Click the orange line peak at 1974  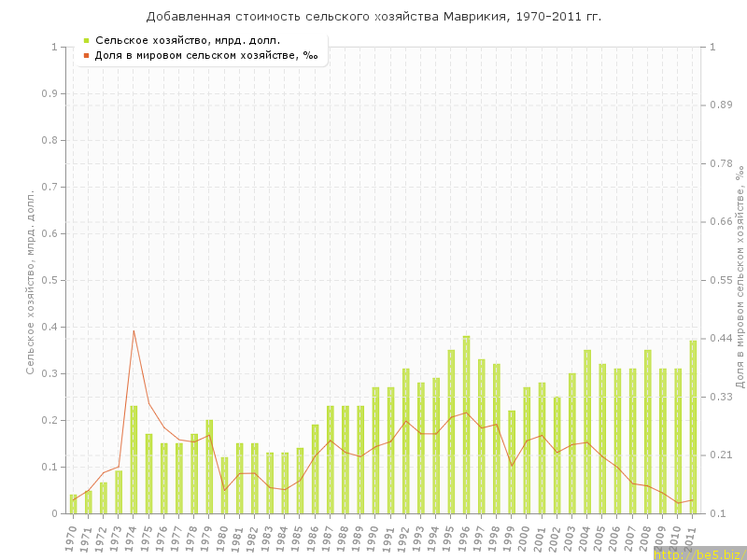[x=134, y=330]
